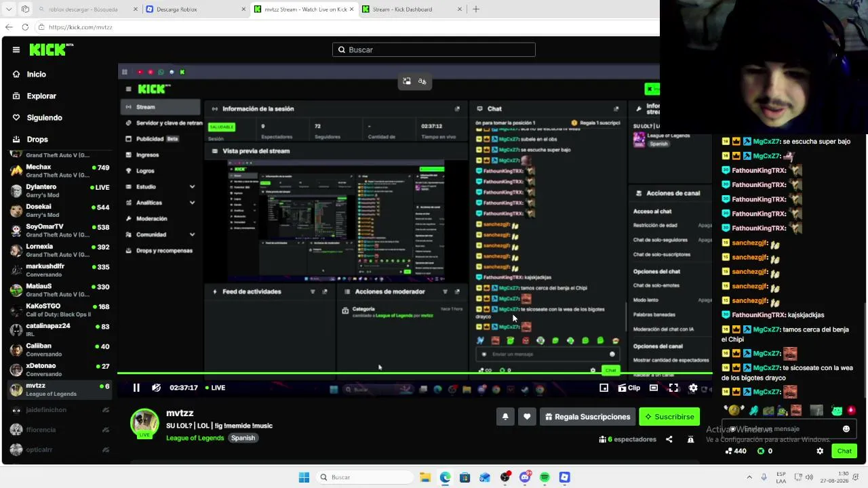This screenshot has height=488, width=868.
Task: Open the video translate overlay icon
Action: pyautogui.click(x=422, y=81)
